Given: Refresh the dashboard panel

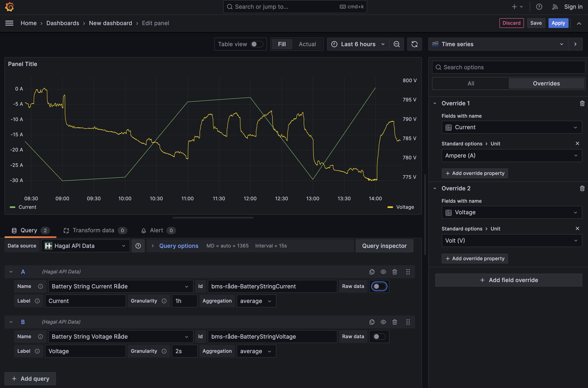Looking at the screenshot, I should (x=414, y=44).
